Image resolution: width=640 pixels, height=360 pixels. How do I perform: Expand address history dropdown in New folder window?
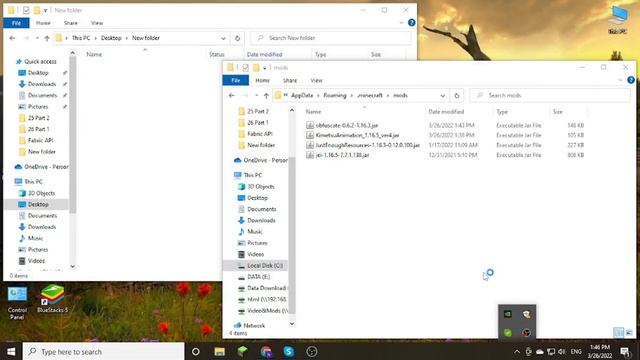[x=223, y=38]
